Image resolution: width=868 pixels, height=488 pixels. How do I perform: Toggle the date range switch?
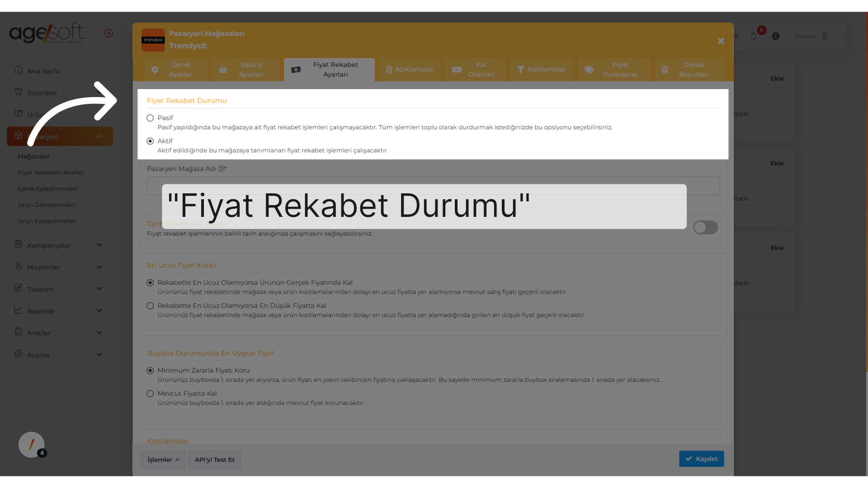705,227
